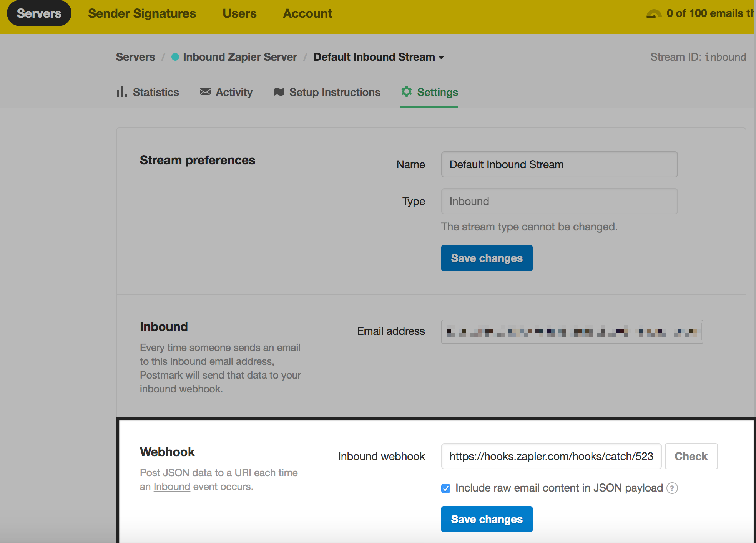This screenshot has width=756, height=543.
Task: Click the Settings gear icon
Action: point(407,92)
